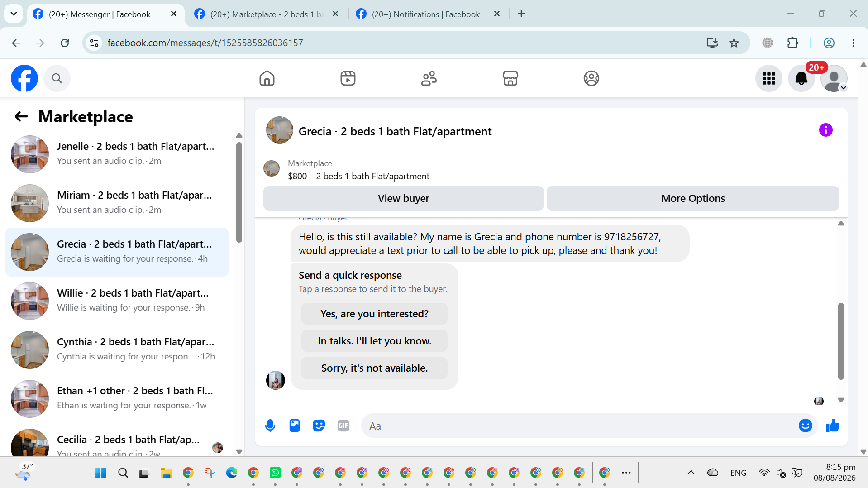Click Grecia's avatar in chat header
Viewport: 868px width, 488px height.
pyautogui.click(x=279, y=130)
